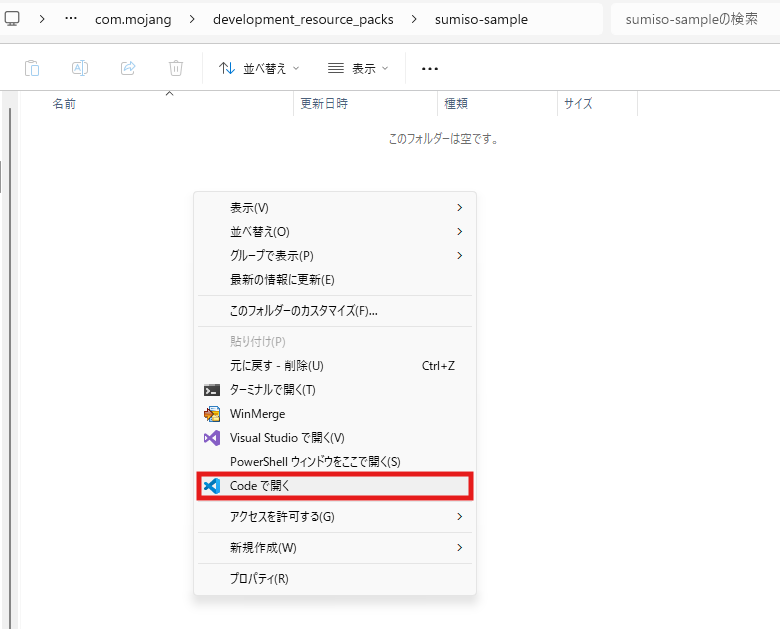Image resolution: width=780 pixels, height=629 pixels.
Task: Click the share toolbar icon
Action: click(x=128, y=68)
